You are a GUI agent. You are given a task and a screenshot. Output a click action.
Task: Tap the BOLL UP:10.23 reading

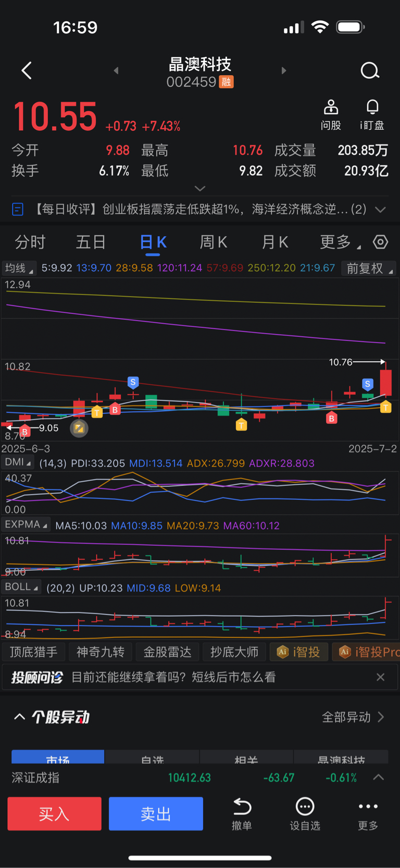click(x=101, y=588)
